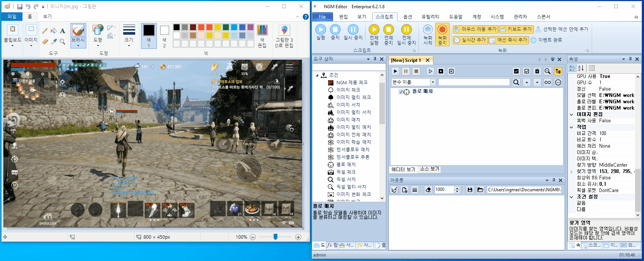Click 이벤트 완료 button

coord(547,40)
